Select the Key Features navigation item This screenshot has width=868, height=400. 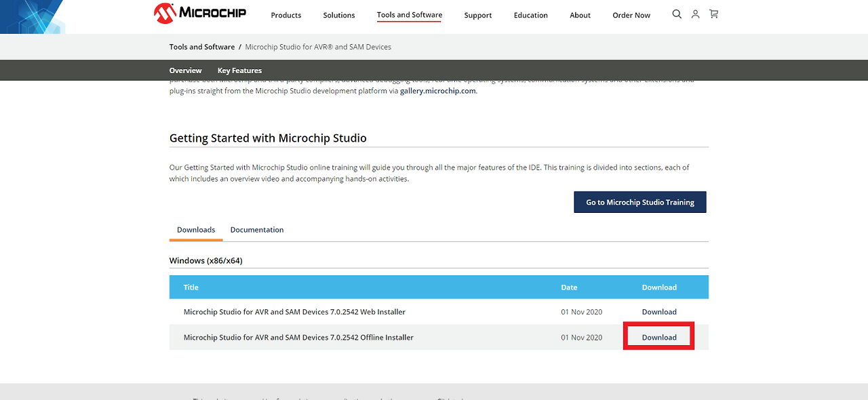click(239, 70)
